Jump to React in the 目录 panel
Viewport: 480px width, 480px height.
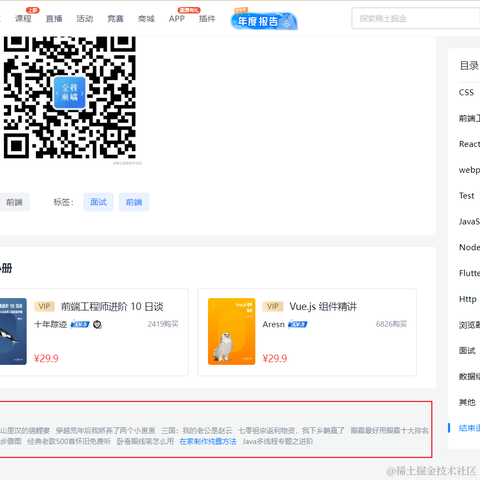click(x=469, y=144)
